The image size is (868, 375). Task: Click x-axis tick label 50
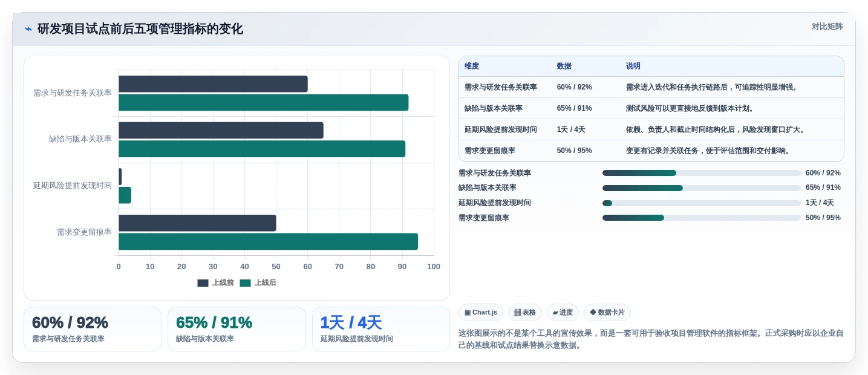[x=276, y=267]
